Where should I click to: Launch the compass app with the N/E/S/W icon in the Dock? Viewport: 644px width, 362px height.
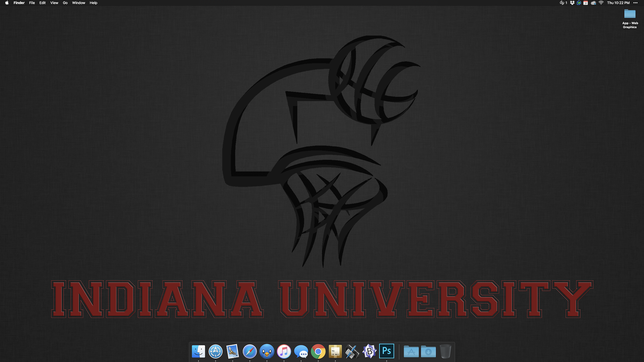pyautogui.click(x=216, y=351)
